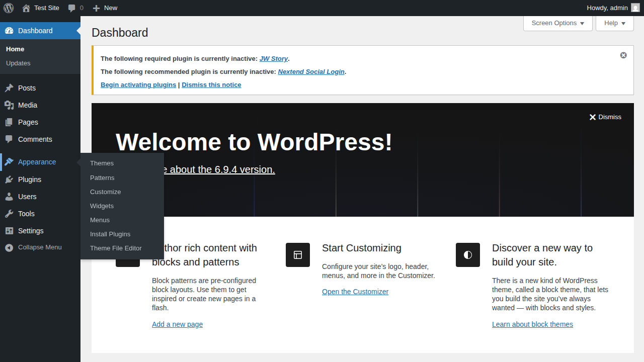Click the Tools wrench icon in sidebar
This screenshot has width=644, height=362.
pos(9,214)
